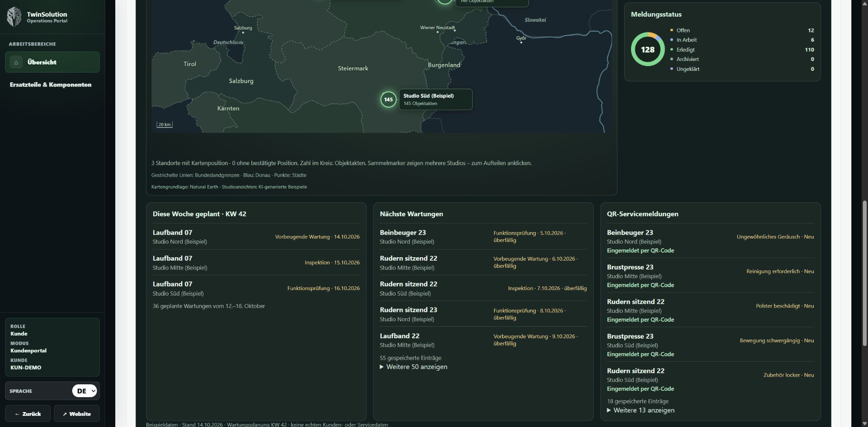Screen dimensions: 868x427
Task: Open Ersatzteile & Komponenten section
Action: 50,85
